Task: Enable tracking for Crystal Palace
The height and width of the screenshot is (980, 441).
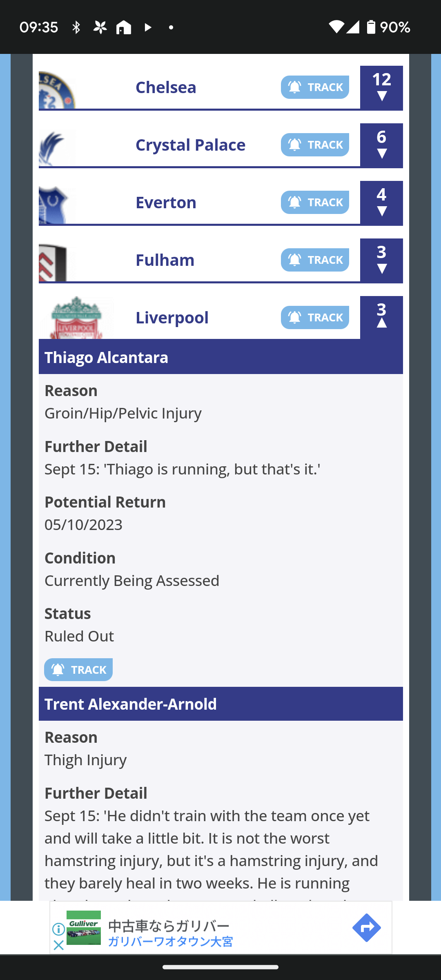Action: [315, 145]
